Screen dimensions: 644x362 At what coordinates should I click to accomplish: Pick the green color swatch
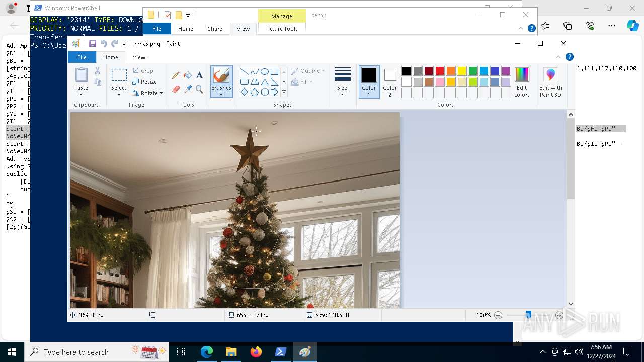473,71
